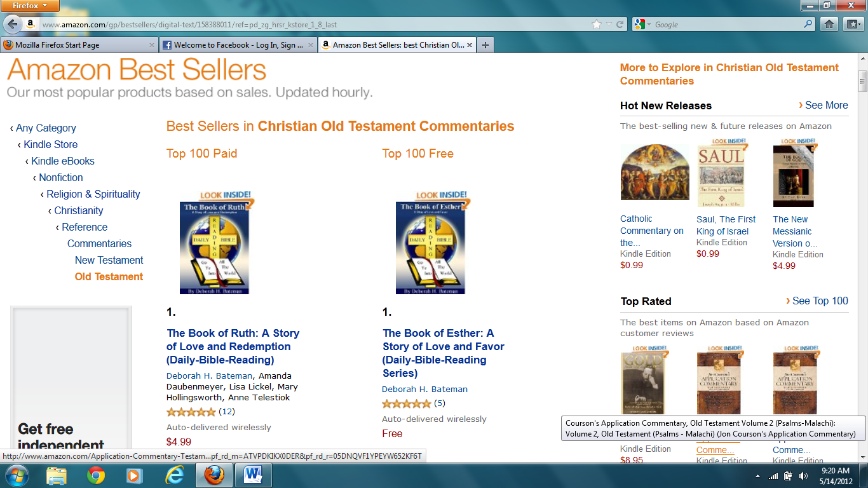Open a new tab with the plus button

[x=485, y=45]
